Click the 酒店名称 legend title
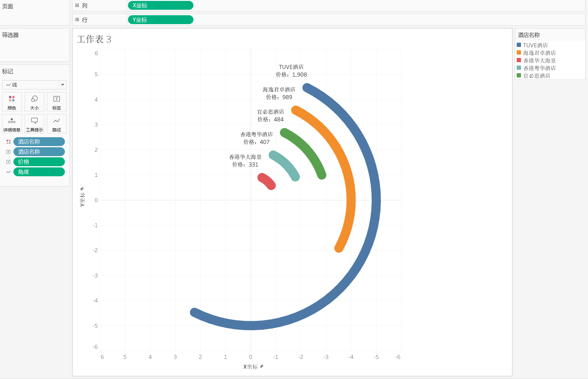This screenshot has width=588, height=379. click(x=529, y=35)
